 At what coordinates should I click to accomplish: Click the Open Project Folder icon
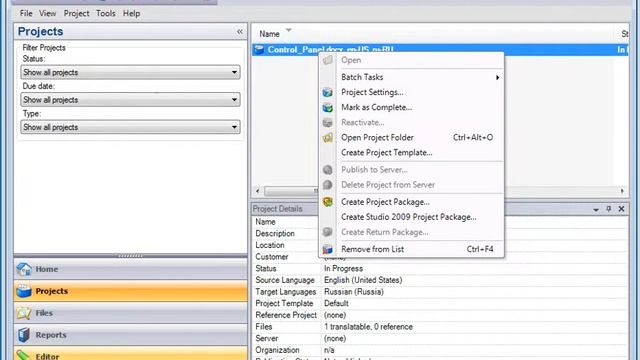click(327, 138)
